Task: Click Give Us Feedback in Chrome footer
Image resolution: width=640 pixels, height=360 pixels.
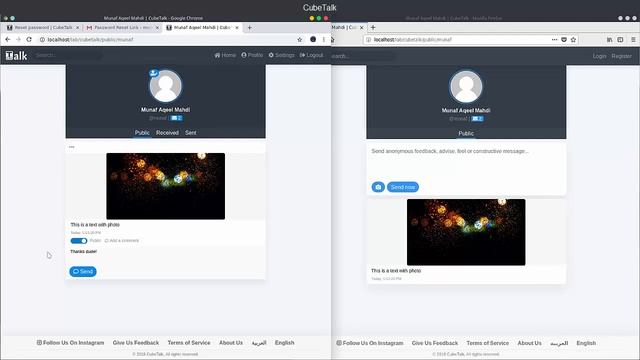Action: [x=136, y=343]
